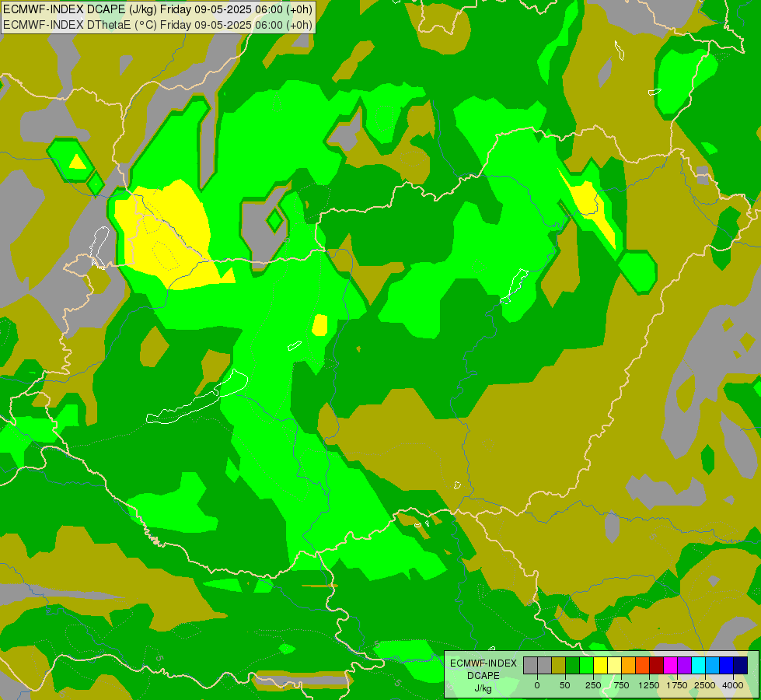Select the light blue legend swatch
Screen dimensions: 761x700
pyautogui.click(x=713, y=666)
